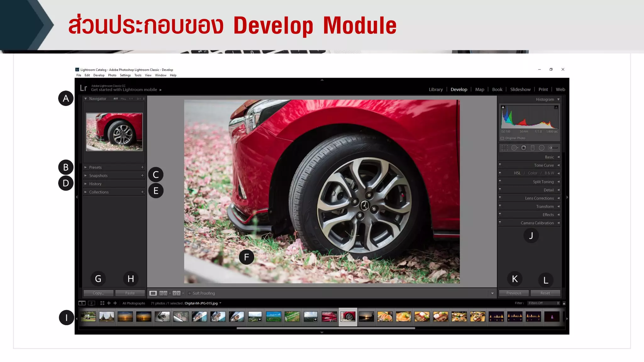This screenshot has height=362, width=644.
Task: Toggle Effects panel on/off switch
Action: [500, 214]
